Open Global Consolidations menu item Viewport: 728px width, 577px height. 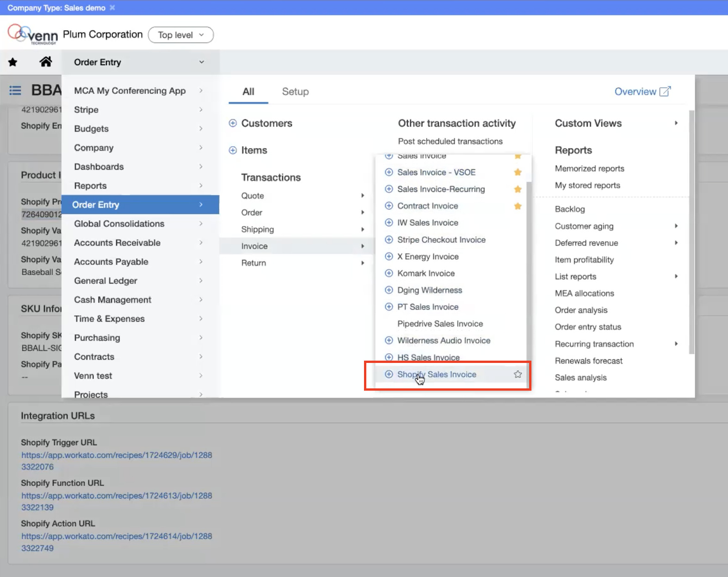coord(140,224)
